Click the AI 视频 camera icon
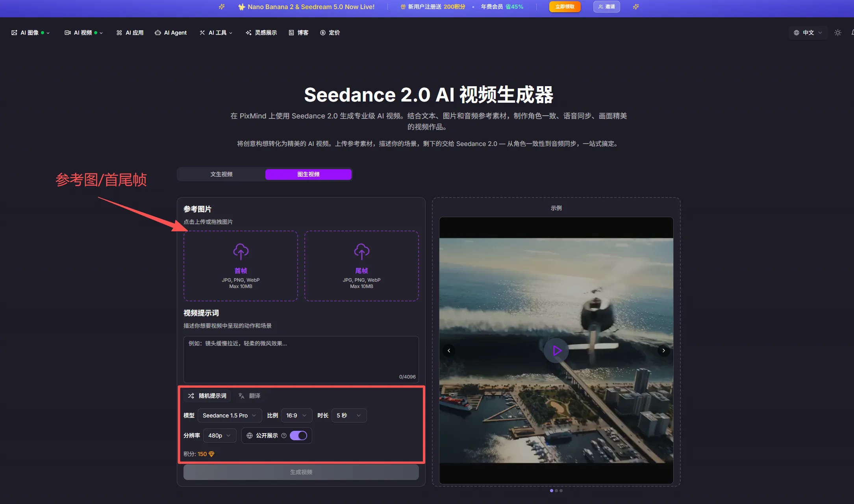 [68, 33]
